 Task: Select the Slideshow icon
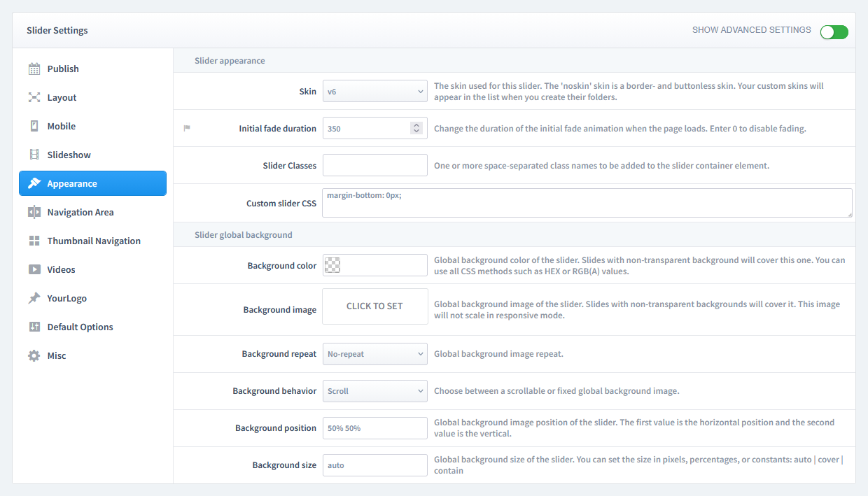point(34,155)
